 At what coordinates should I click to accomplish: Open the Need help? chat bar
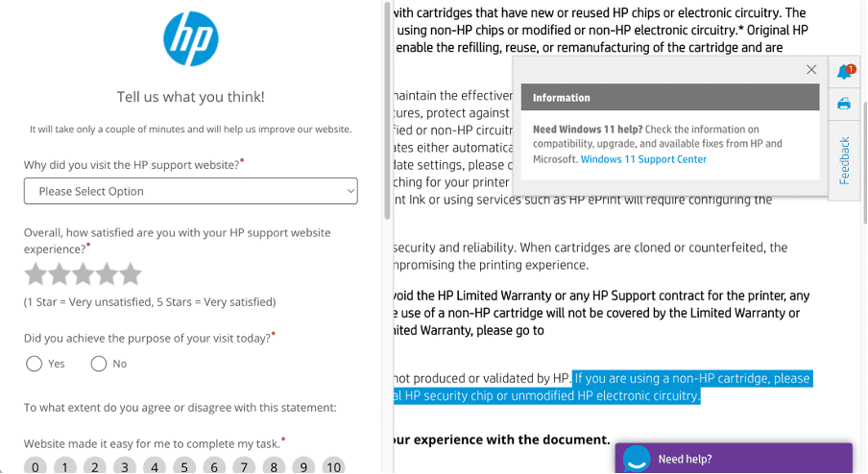pos(734,459)
